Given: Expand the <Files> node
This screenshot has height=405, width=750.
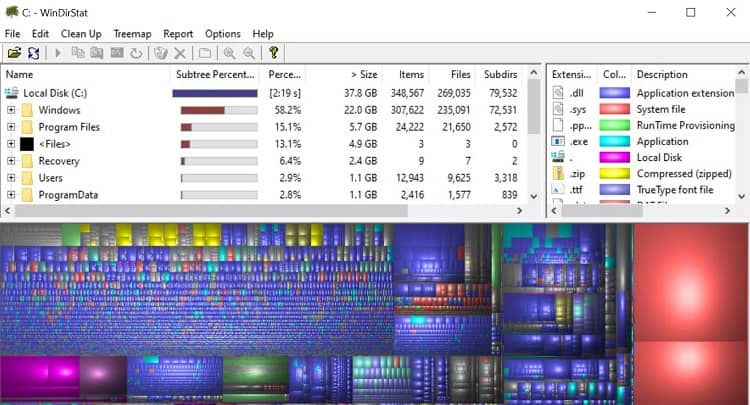Looking at the screenshot, I should click(x=11, y=144).
